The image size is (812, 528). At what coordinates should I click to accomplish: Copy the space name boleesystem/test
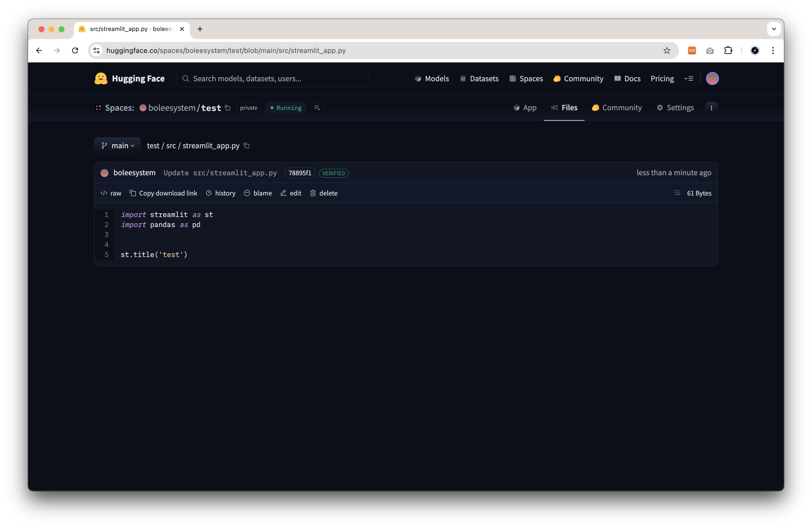228,108
